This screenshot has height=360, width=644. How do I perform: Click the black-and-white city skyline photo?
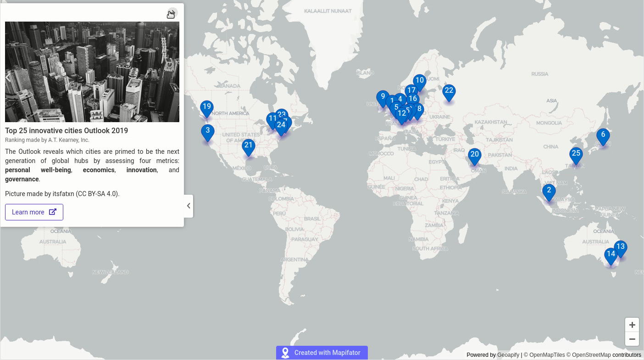[92, 71]
